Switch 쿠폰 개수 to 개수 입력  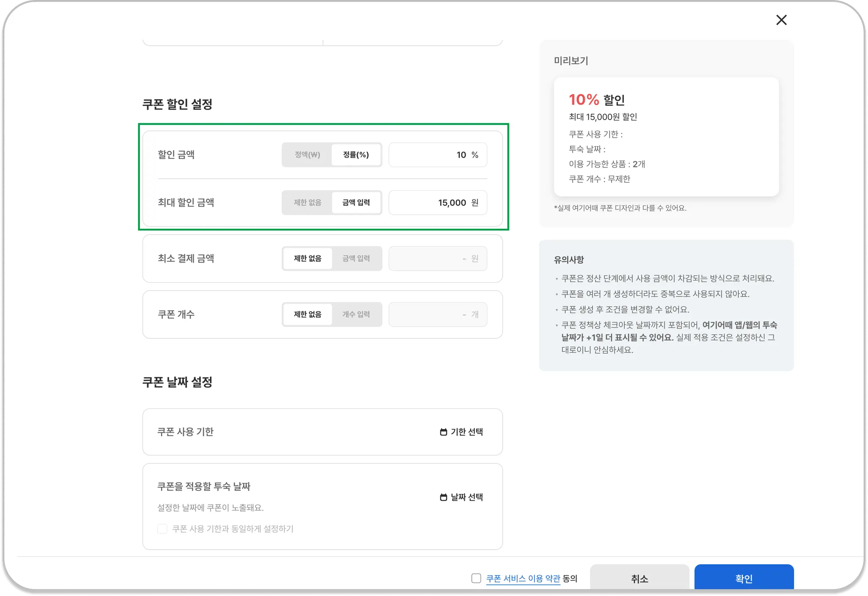tap(356, 314)
